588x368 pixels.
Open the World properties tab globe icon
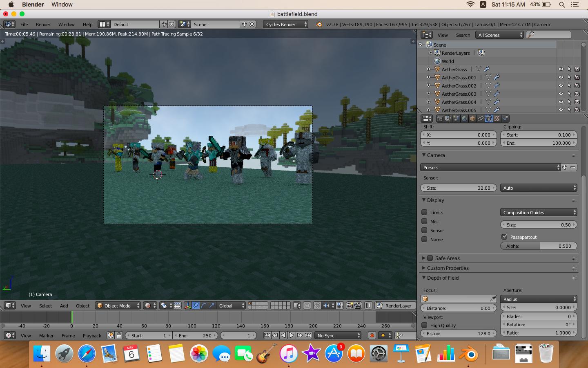click(x=464, y=119)
